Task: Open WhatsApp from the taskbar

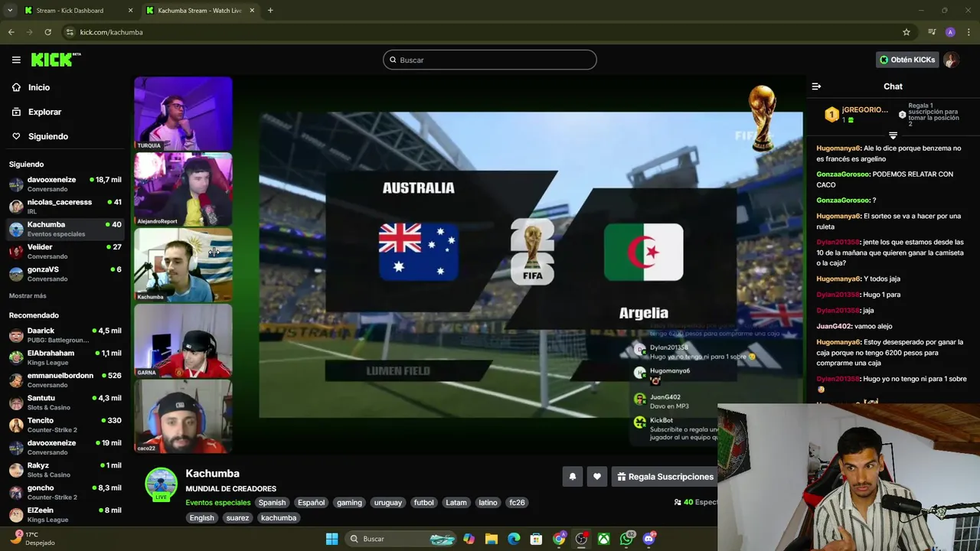Action: point(627,539)
